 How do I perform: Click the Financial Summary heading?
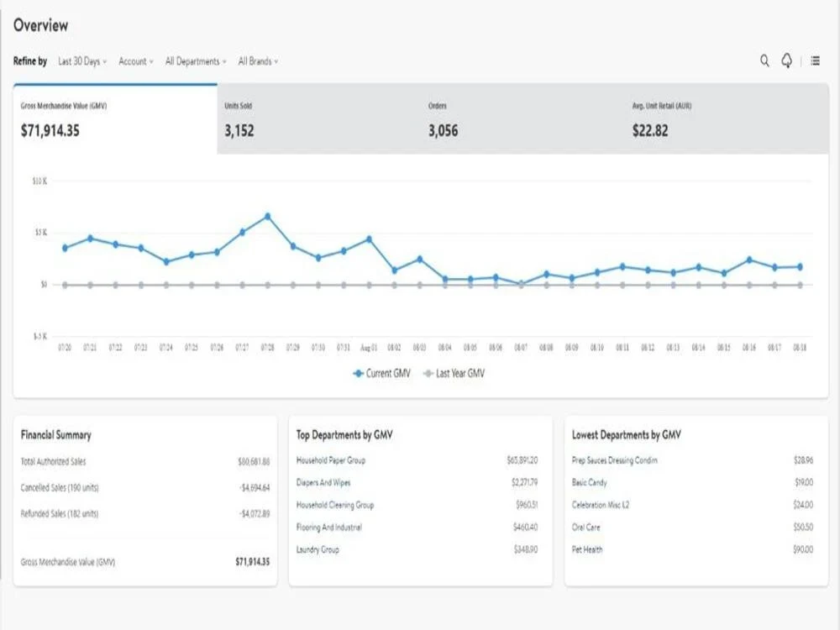(55, 435)
